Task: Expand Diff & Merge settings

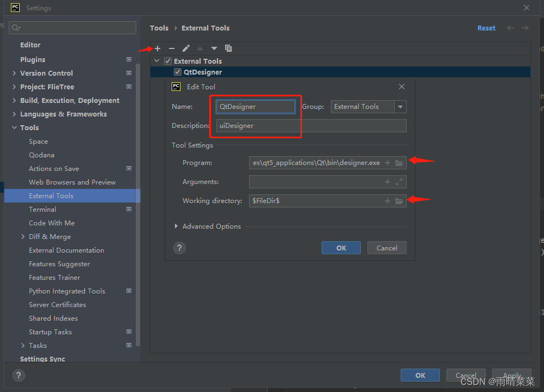Action: (x=23, y=237)
